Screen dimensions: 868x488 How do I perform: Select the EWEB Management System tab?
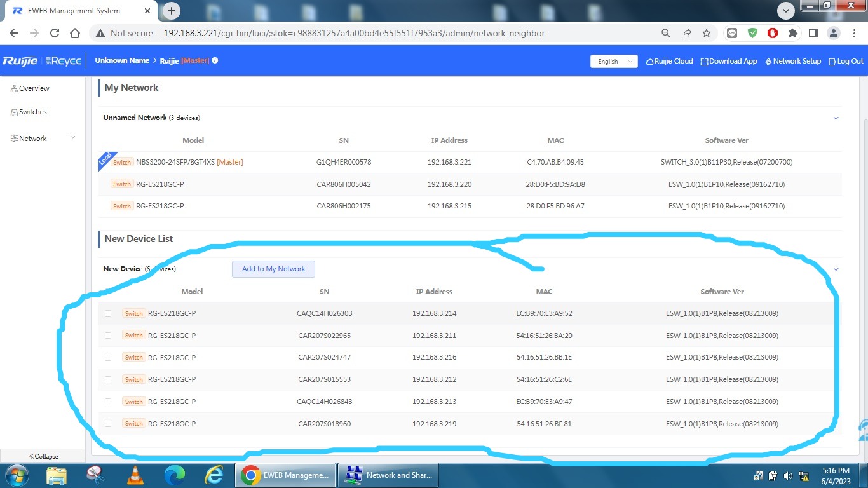click(x=83, y=11)
